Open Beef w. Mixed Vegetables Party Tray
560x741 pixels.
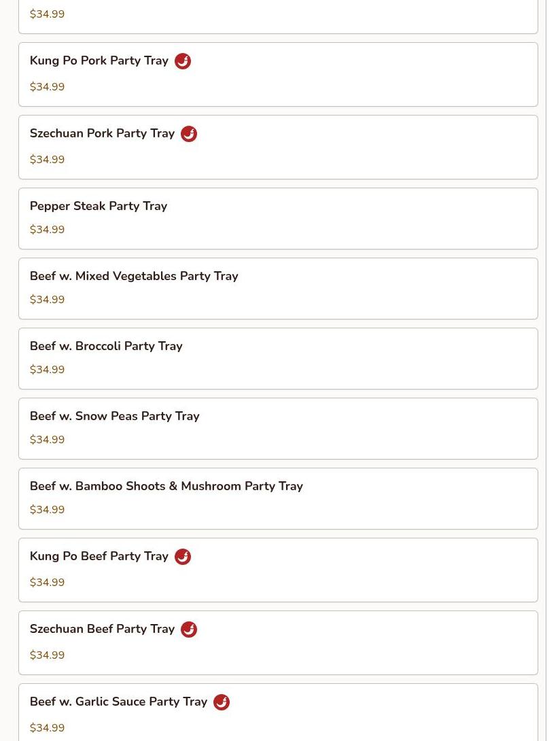point(134,276)
